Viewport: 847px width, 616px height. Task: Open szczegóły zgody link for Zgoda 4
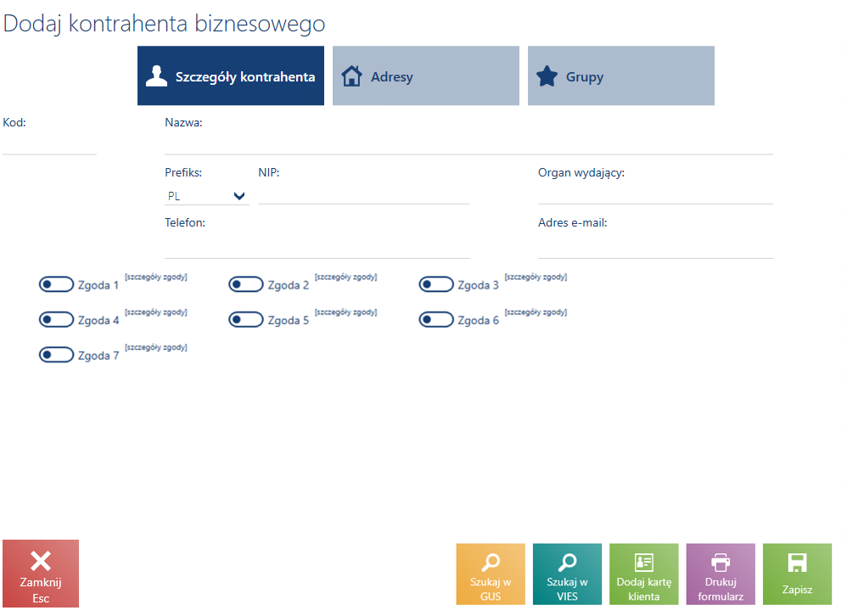(156, 312)
